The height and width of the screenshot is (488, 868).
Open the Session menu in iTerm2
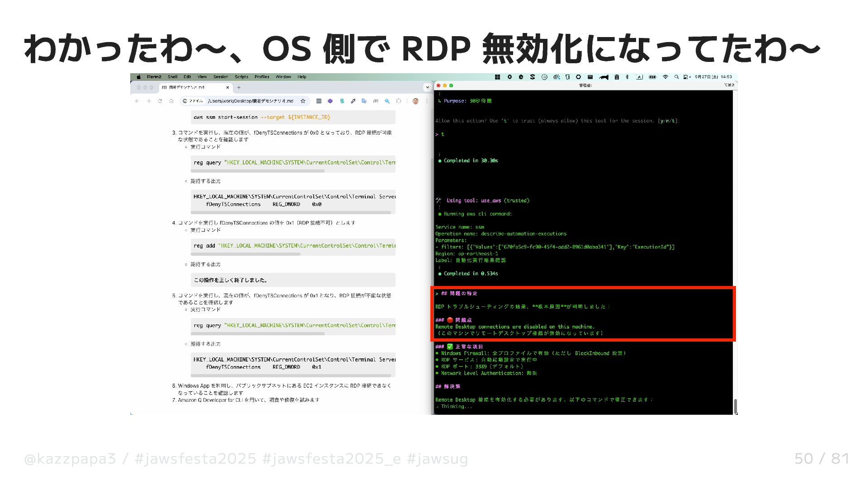click(221, 77)
